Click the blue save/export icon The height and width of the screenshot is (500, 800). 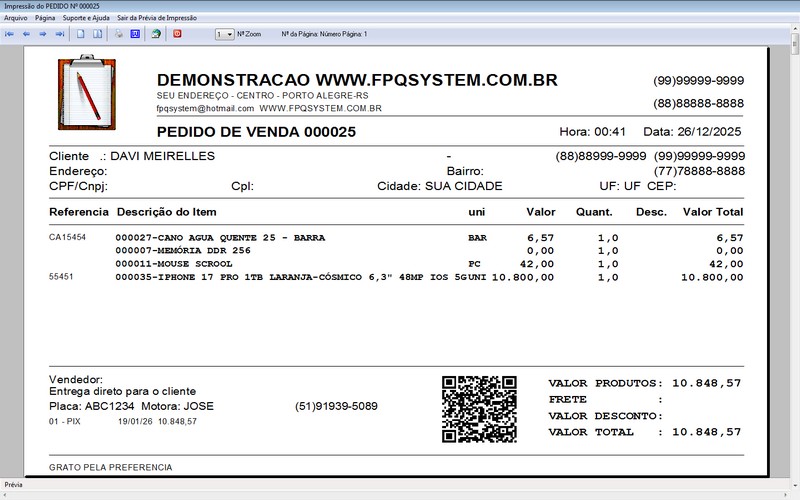coord(135,34)
